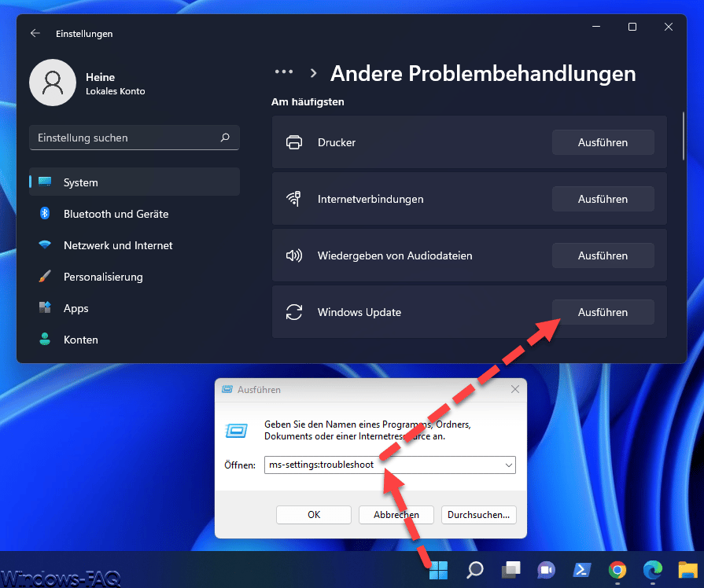Screen dimensions: 704x588
Task: Click Abbrechen in Ausführen dialog
Action: point(396,514)
